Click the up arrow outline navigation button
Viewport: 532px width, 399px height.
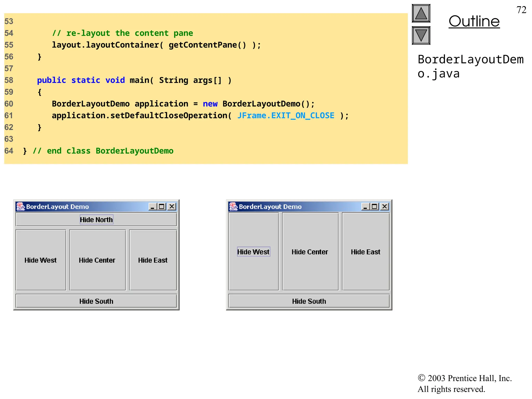click(x=421, y=14)
